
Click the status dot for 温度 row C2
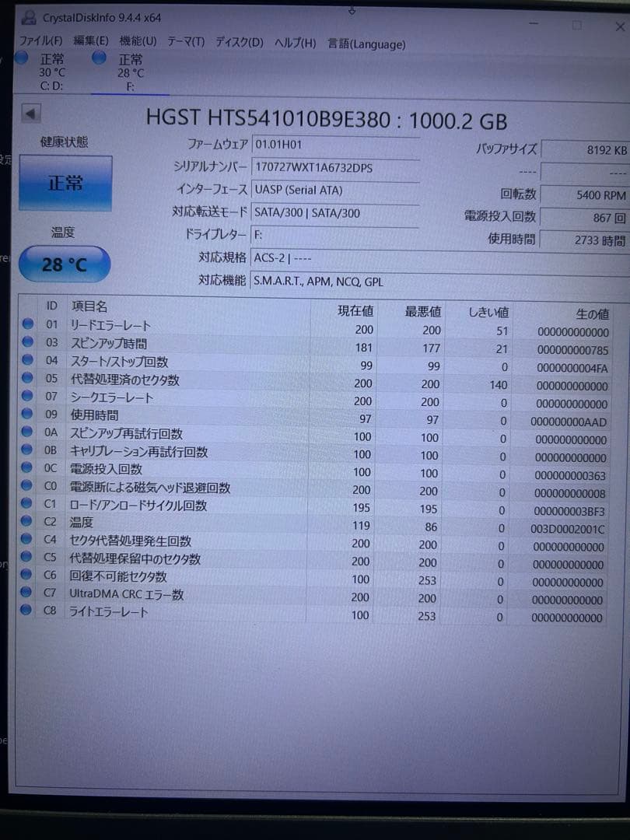coord(28,522)
